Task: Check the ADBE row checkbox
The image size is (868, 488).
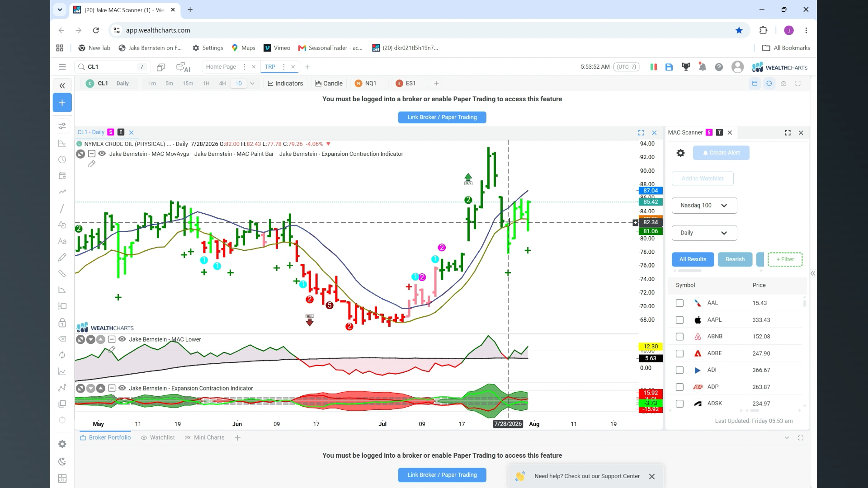Action: coord(679,353)
